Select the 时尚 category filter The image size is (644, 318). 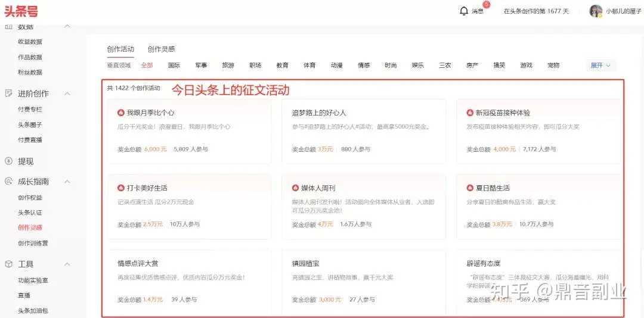coord(391,66)
